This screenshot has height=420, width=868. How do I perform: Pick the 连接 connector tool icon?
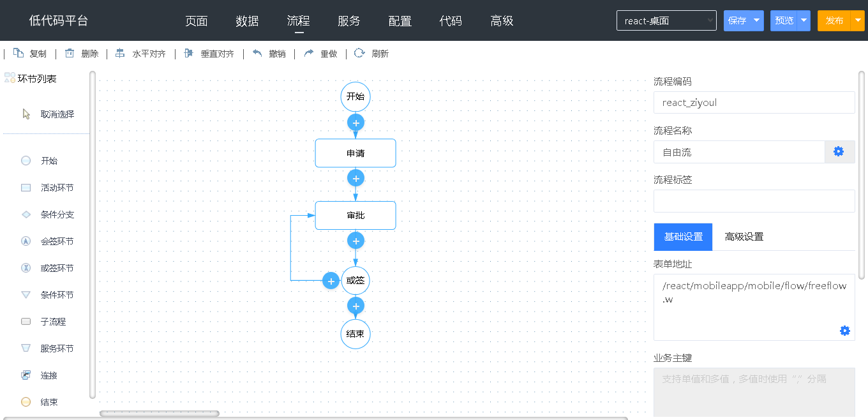point(26,375)
